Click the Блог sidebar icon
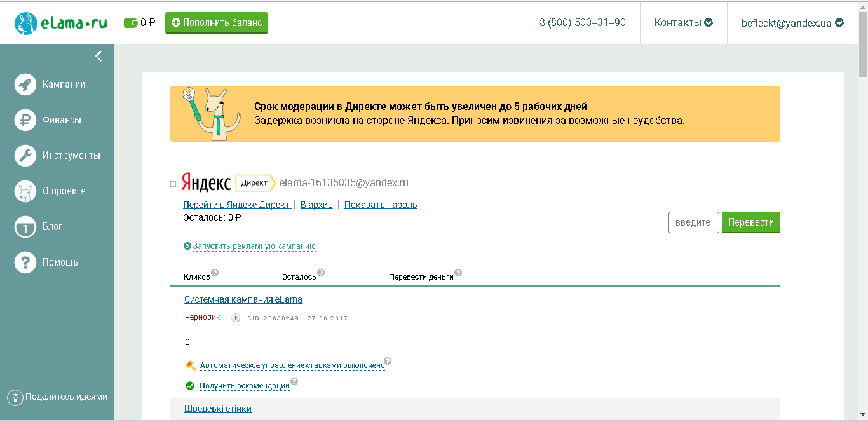The height and width of the screenshot is (422, 868). tap(25, 227)
